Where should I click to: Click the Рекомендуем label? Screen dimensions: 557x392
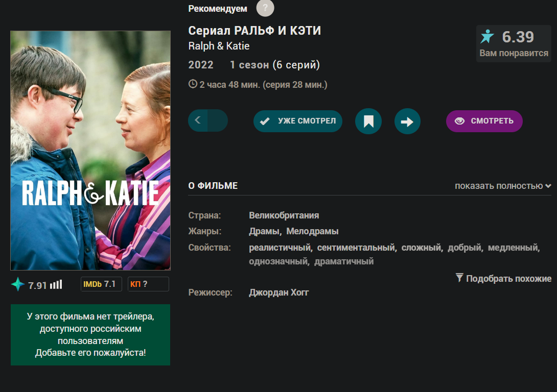218,9
